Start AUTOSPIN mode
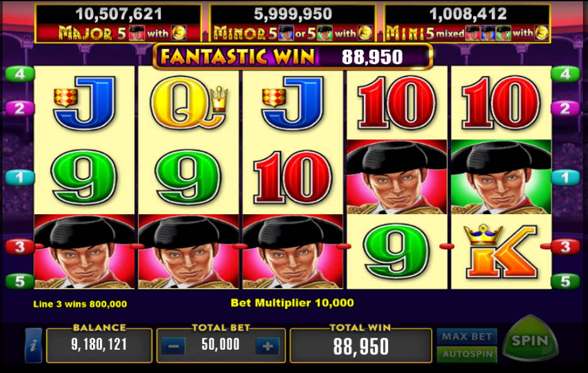Screen dimensions: 588x373 click(x=467, y=354)
